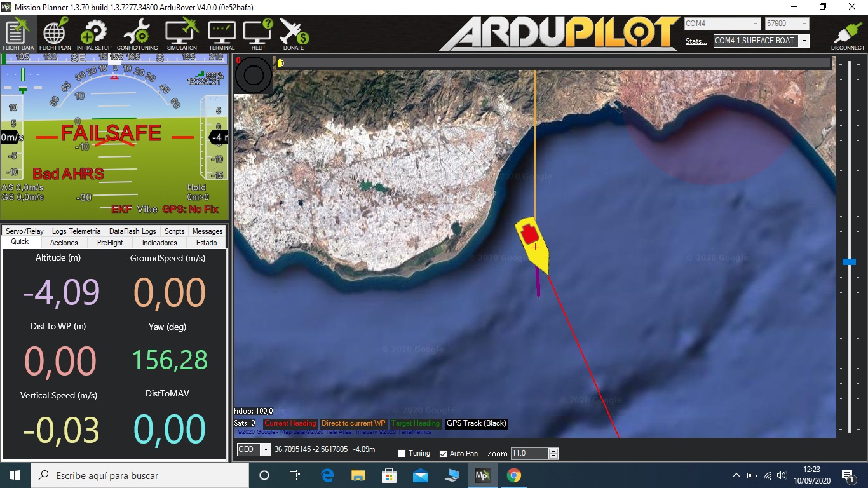The height and width of the screenshot is (488, 868).
Task: Open Initial Setup gear icon
Action: (x=94, y=34)
